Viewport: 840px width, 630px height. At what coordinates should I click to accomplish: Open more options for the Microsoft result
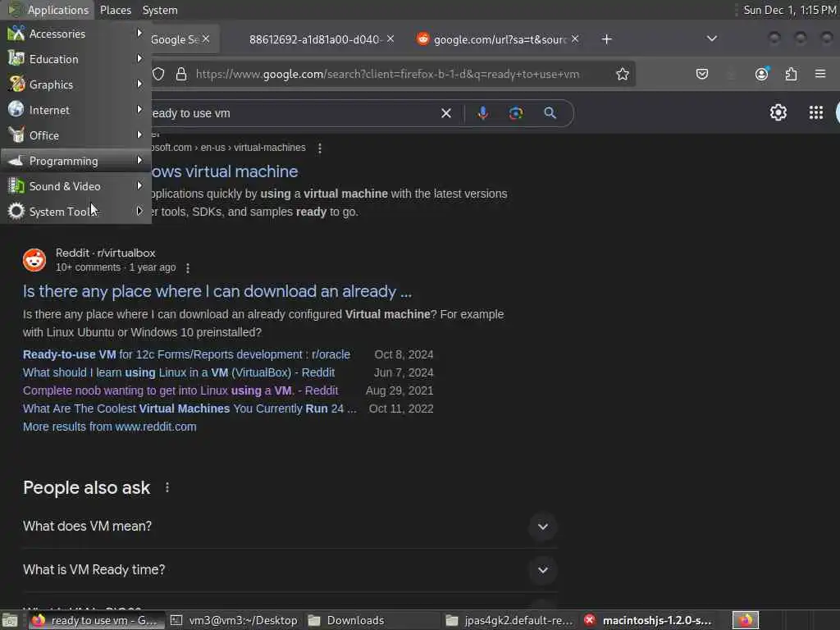point(320,148)
